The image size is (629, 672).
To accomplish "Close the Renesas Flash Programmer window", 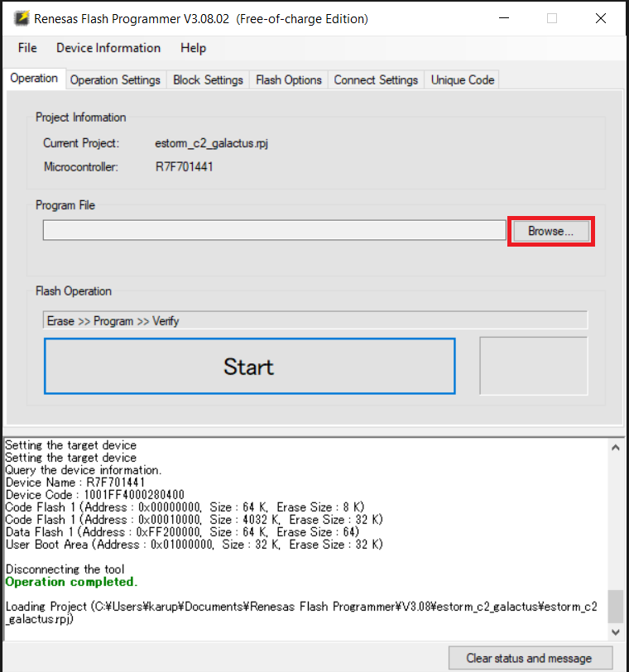I will (601, 18).
